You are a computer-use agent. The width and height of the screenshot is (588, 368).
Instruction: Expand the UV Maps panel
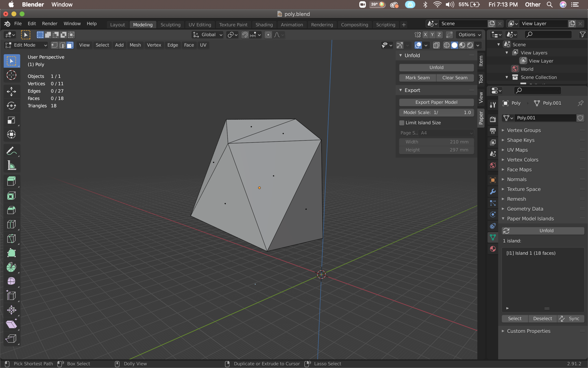517,150
